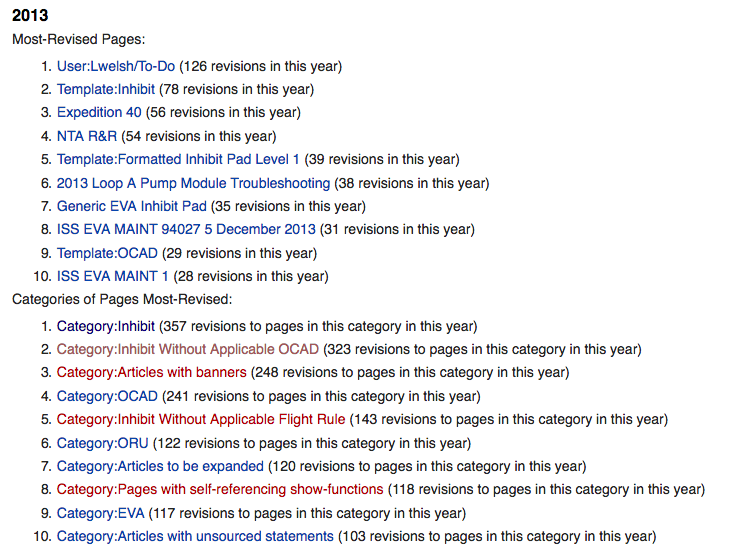Visit Category:Articles to be expanded
Image resolution: width=730 pixels, height=558 pixels.
coord(160,466)
